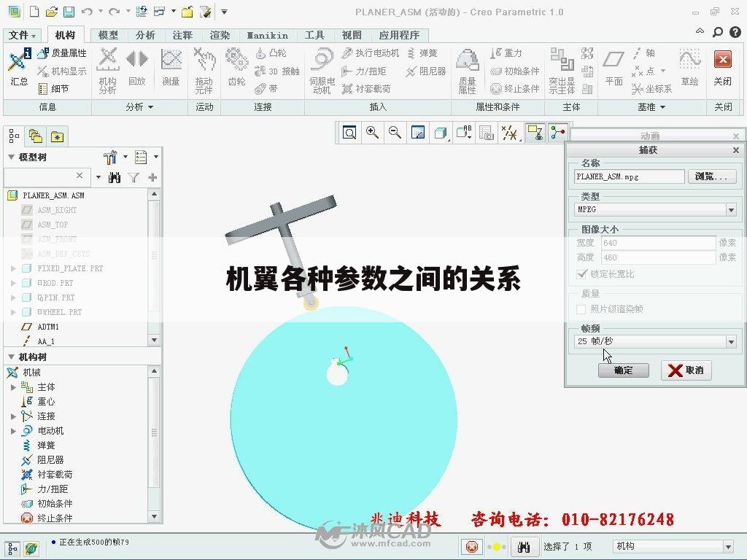
Task: Switch to the 视图 ribbon tab
Action: pyautogui.click(x=352, y=35)
